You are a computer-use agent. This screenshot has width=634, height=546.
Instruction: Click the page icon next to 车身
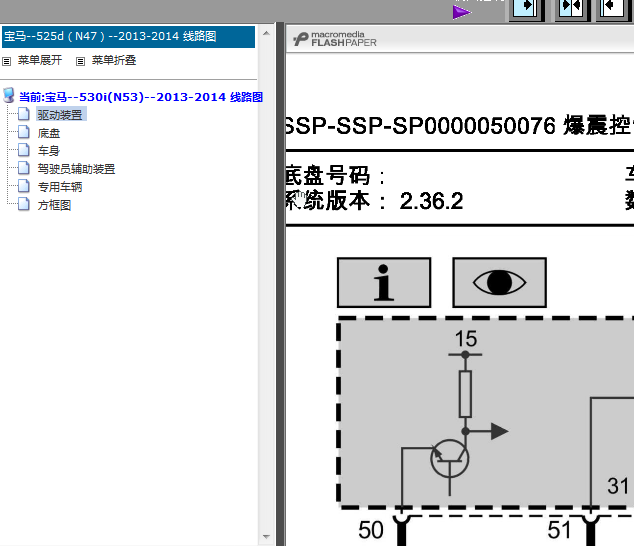tap(24, 150)
